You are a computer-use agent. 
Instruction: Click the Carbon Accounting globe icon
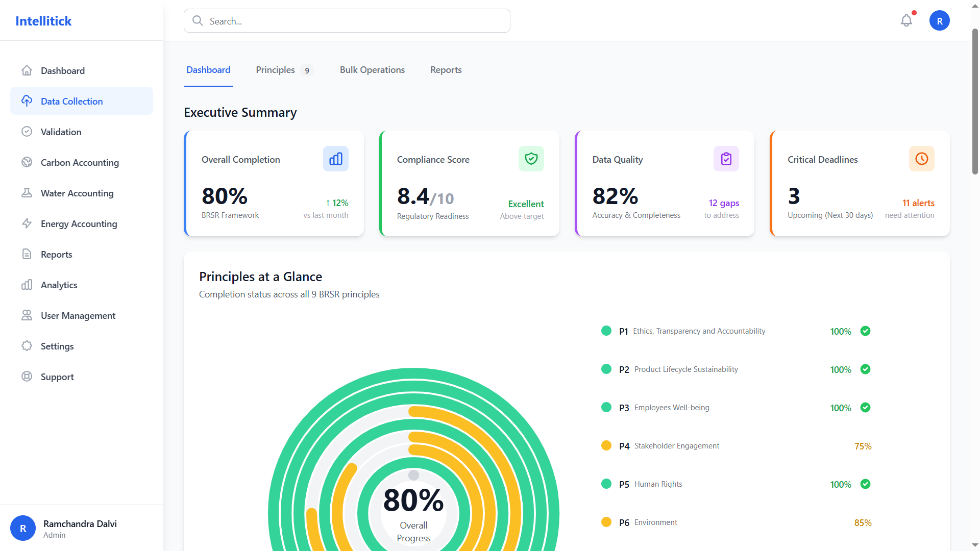pos(27,162)
